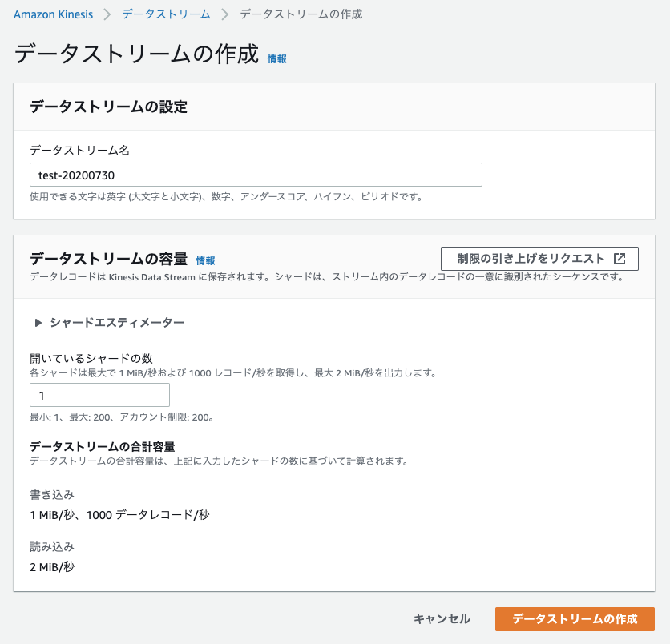Click the chevron after Amazon Kinesis breadcrumb
The width and height of the screenshot is (670, 644).
coord(107,14)
